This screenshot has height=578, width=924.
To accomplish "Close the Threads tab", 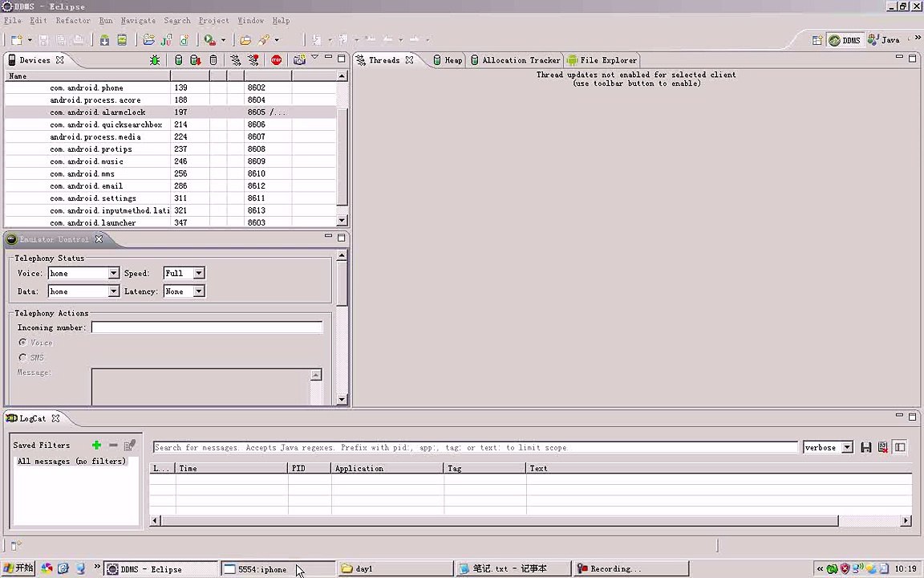I will pos(410,60).
